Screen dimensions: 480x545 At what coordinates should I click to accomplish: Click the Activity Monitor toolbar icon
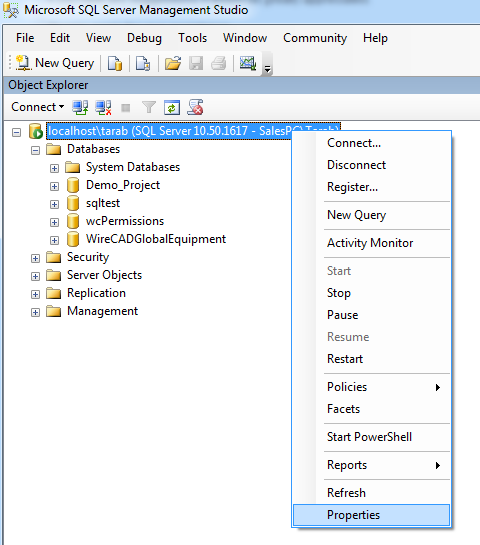coord(248,63)
